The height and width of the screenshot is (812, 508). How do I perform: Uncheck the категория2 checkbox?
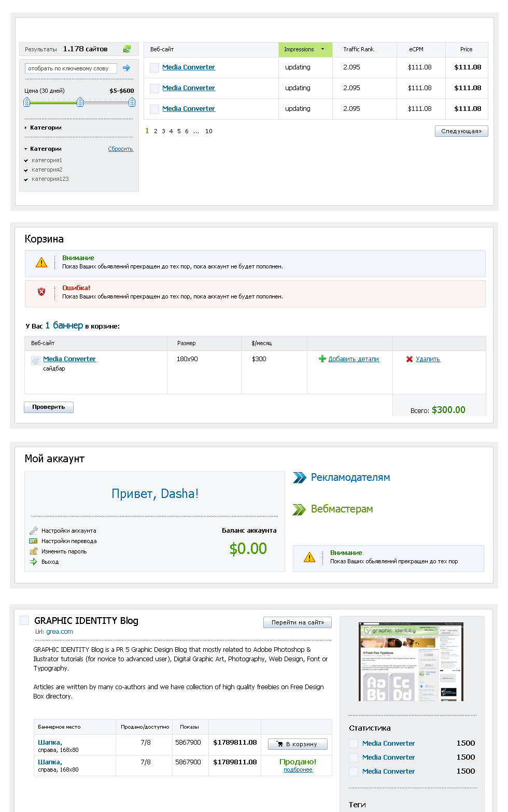[26, 170]
